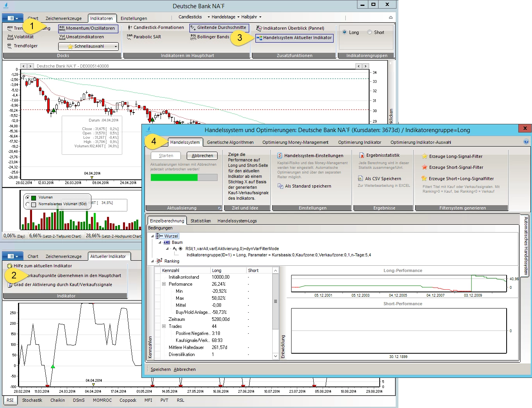Viewport: 532px width, 408px height.
Task: Toggle Gleitende Durchschnitte moving averages
Action: 219,27
